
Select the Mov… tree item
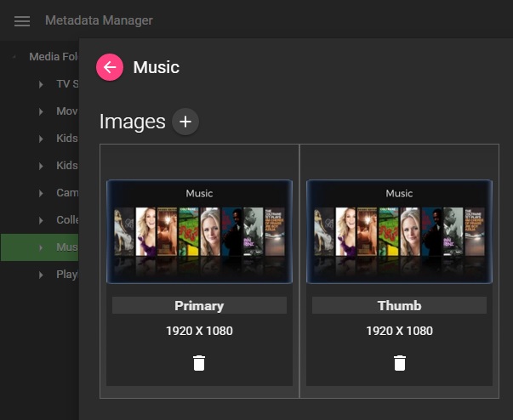tap(67, 111)
